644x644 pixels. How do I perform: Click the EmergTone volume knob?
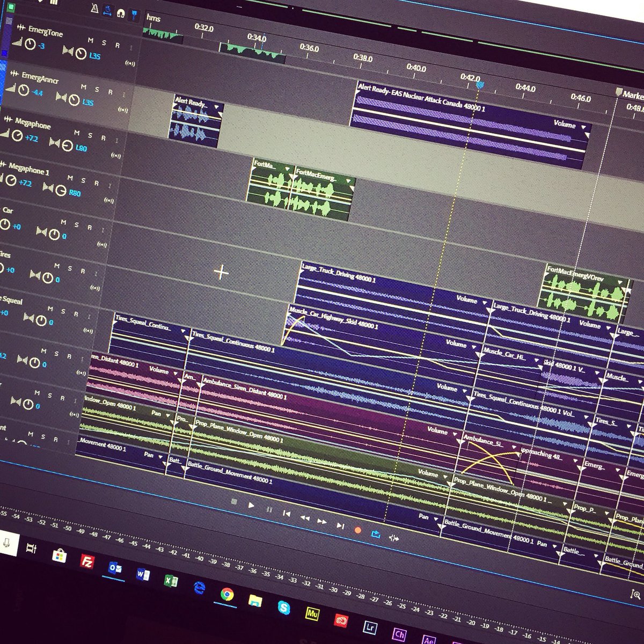pyautogui.click(x=31, y=45)
